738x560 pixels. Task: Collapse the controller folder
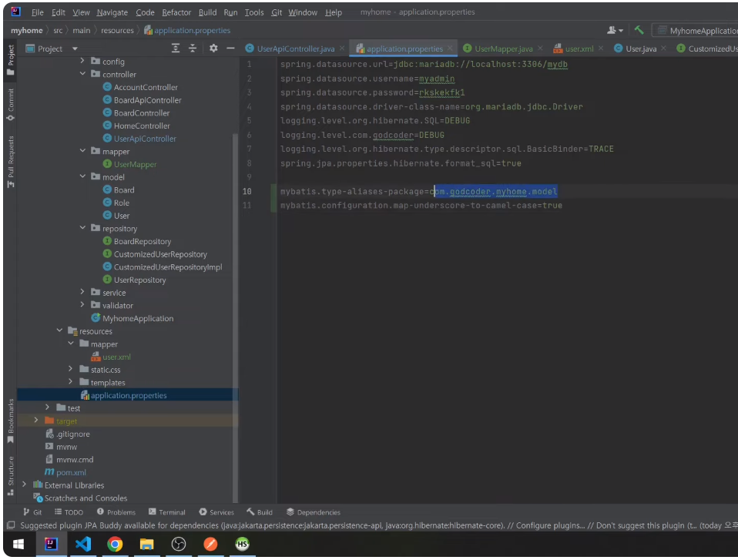click(82, 74)
